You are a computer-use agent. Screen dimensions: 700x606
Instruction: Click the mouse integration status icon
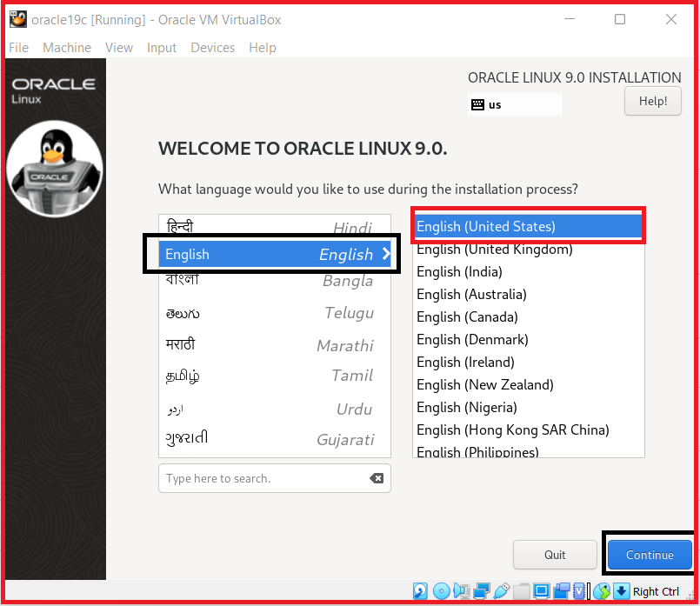coord(602,591)
